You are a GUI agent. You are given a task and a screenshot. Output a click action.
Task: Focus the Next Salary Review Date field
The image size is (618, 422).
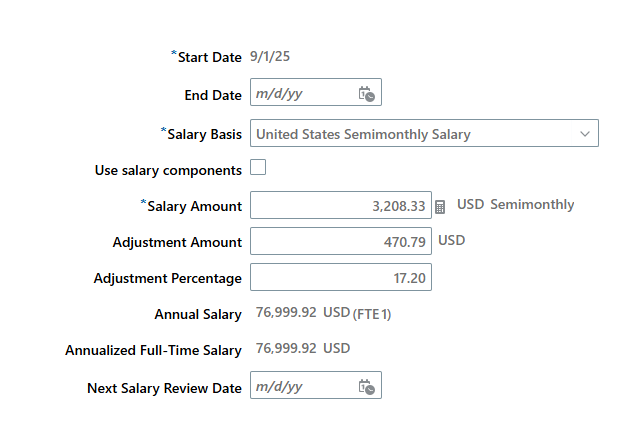(316, 385)
